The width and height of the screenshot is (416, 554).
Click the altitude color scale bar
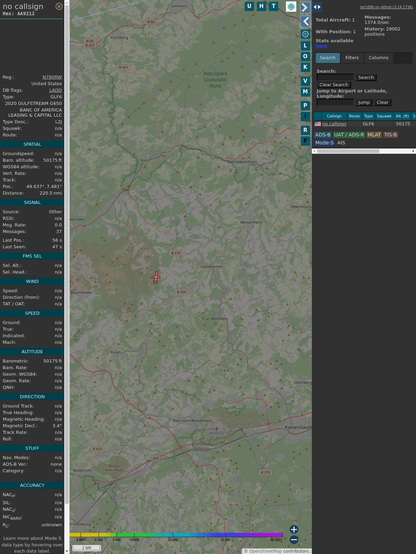click(x=176, y=535)
